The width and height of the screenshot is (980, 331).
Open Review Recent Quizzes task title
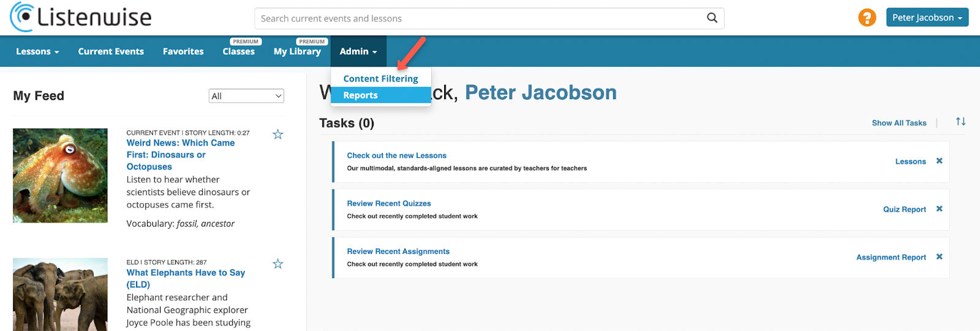(389, 203)
